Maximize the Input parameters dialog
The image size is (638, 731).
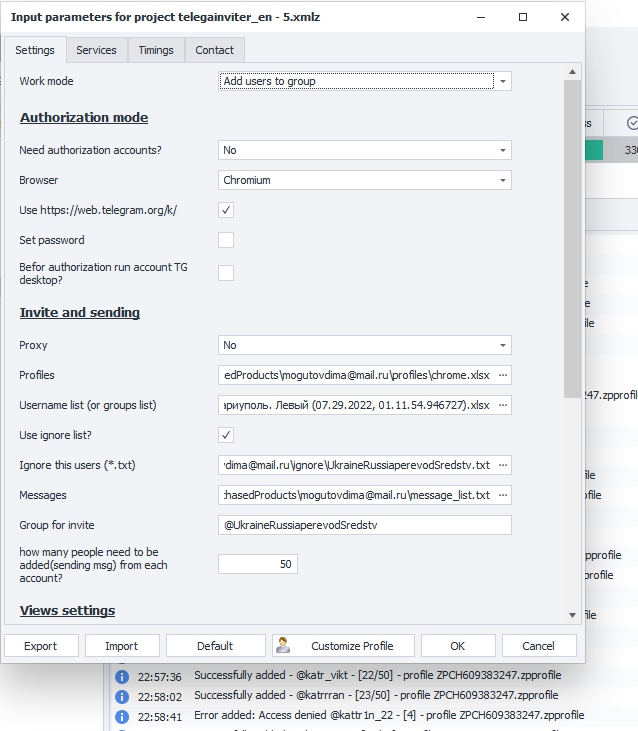[x=523, y=17]
